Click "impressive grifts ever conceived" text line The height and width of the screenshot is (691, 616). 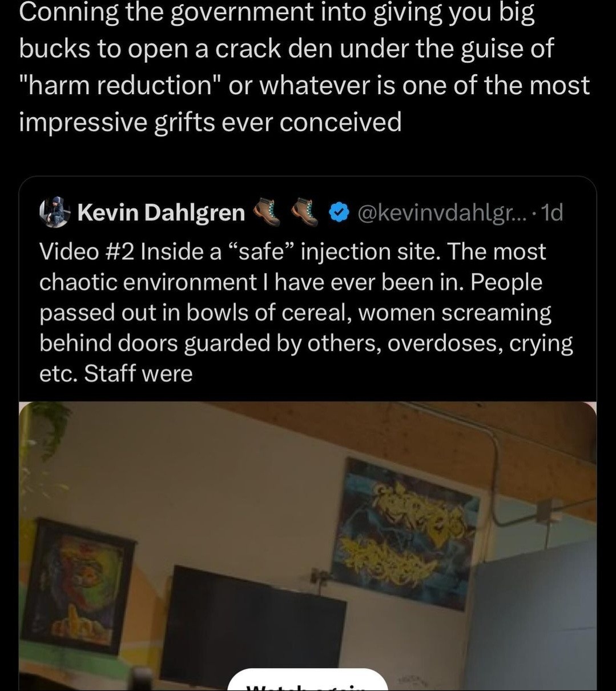210,121
